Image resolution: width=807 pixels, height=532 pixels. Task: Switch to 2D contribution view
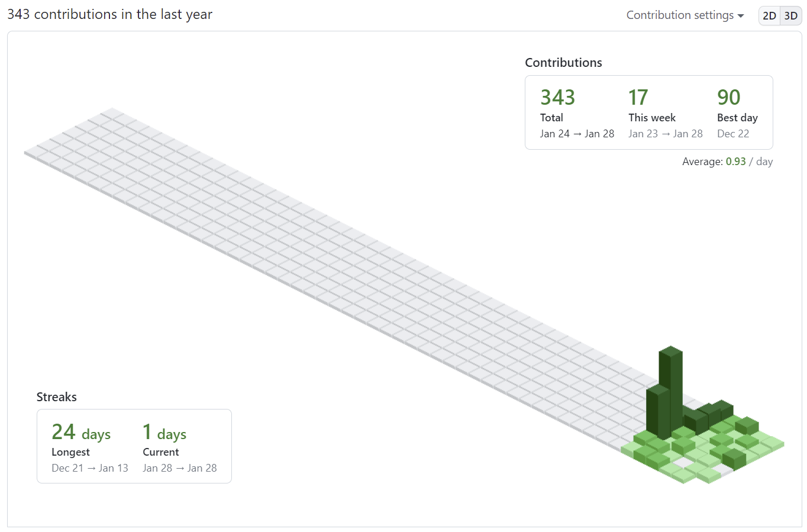click(x=769, y=16)
